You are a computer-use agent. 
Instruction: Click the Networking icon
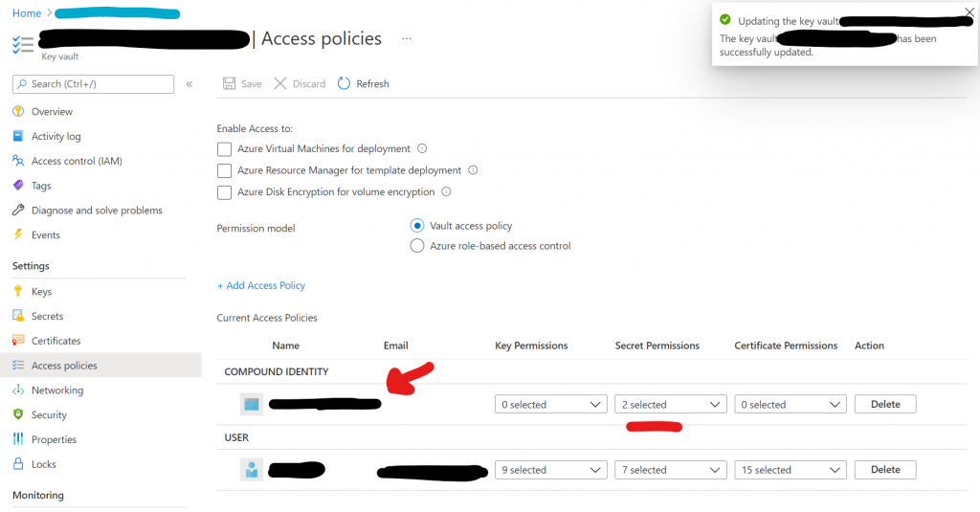(18, 390)
